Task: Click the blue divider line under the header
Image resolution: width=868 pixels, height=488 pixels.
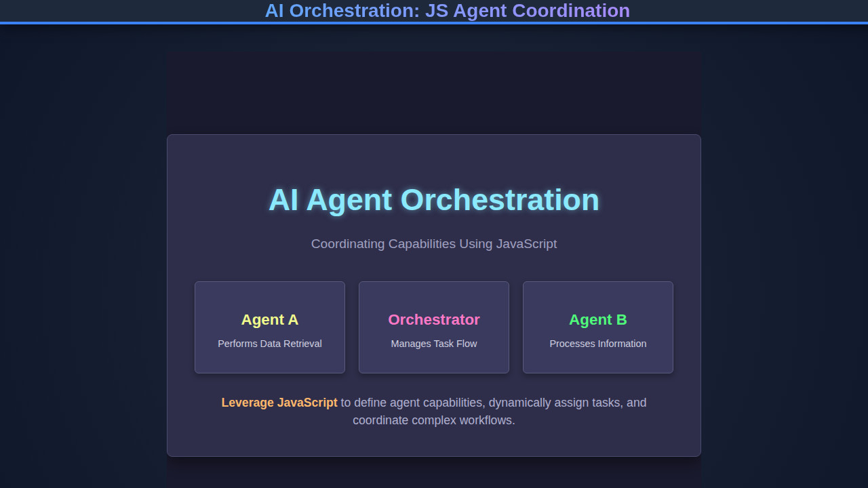Action: 434,24
